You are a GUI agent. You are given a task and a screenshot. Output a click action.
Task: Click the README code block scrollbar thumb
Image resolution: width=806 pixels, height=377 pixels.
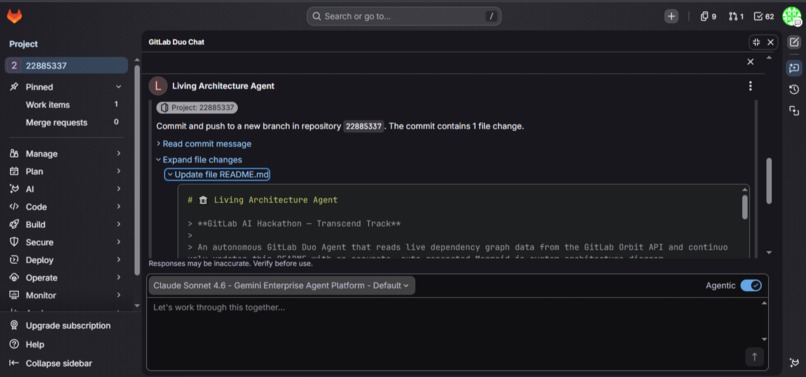coord(745,207)
